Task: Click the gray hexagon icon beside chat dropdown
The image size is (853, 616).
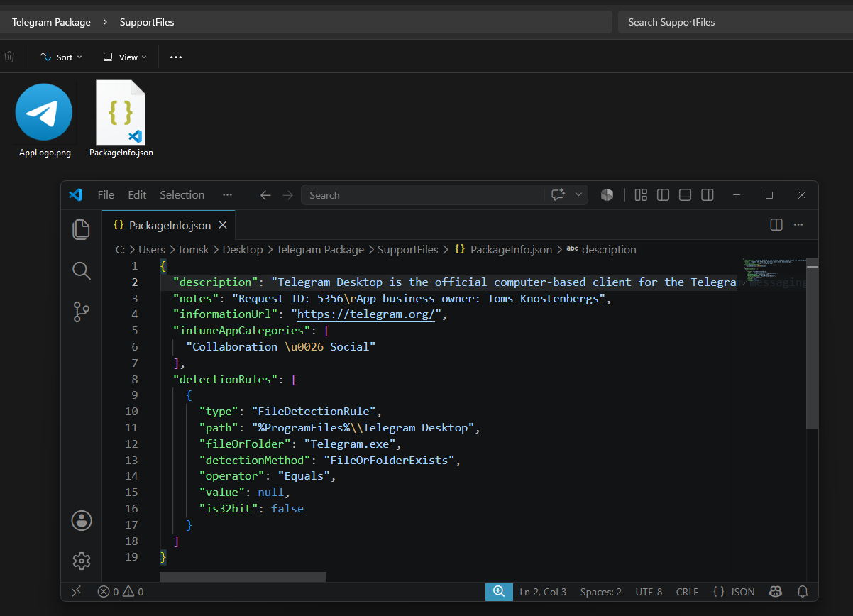Action: 607,194
